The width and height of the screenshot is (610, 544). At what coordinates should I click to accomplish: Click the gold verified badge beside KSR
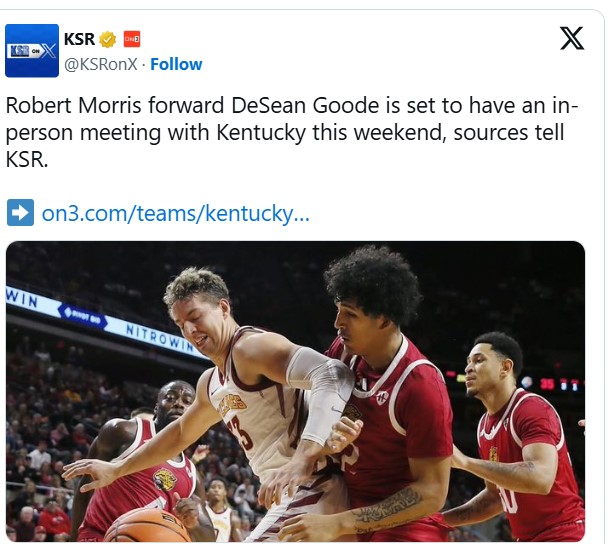(108, 39)
